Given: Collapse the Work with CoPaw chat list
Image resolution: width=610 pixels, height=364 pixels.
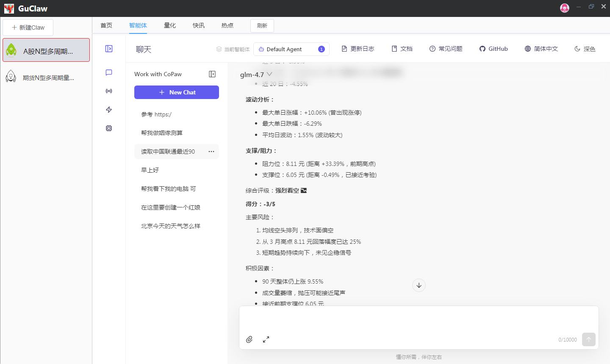Looking at the screenshot, I should coord(212,74).
